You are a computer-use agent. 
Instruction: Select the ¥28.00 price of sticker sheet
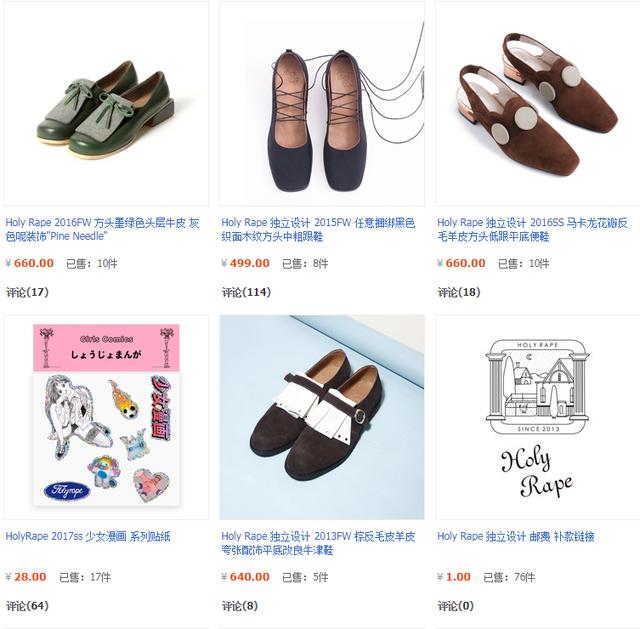coord(26,577)
